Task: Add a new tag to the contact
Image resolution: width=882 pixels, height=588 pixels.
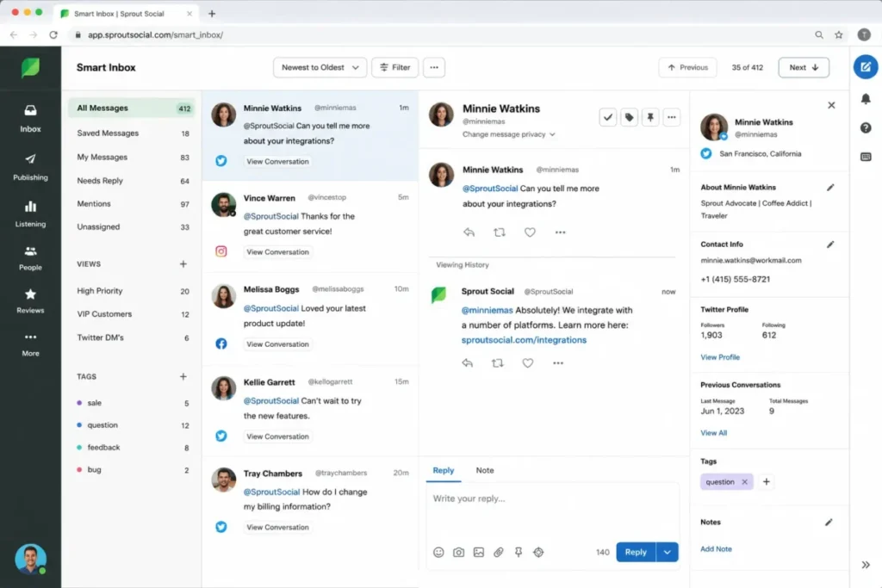Action: pyautogui.click(x=766, y=482)
